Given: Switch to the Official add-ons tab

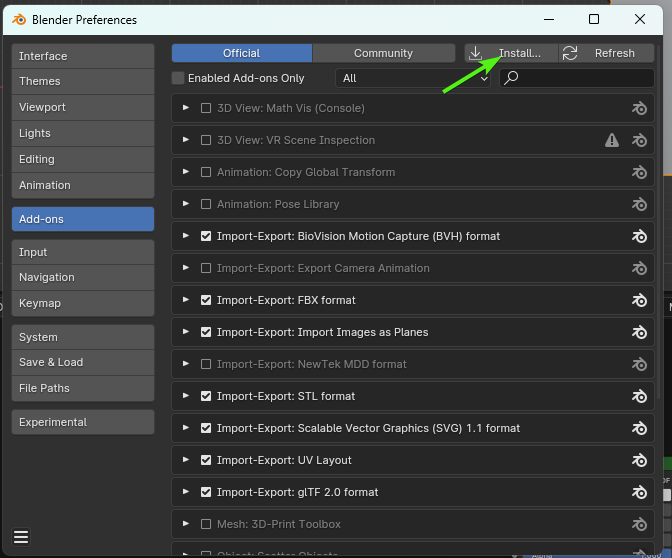Looking at the screenshot, I should (242, 53).
